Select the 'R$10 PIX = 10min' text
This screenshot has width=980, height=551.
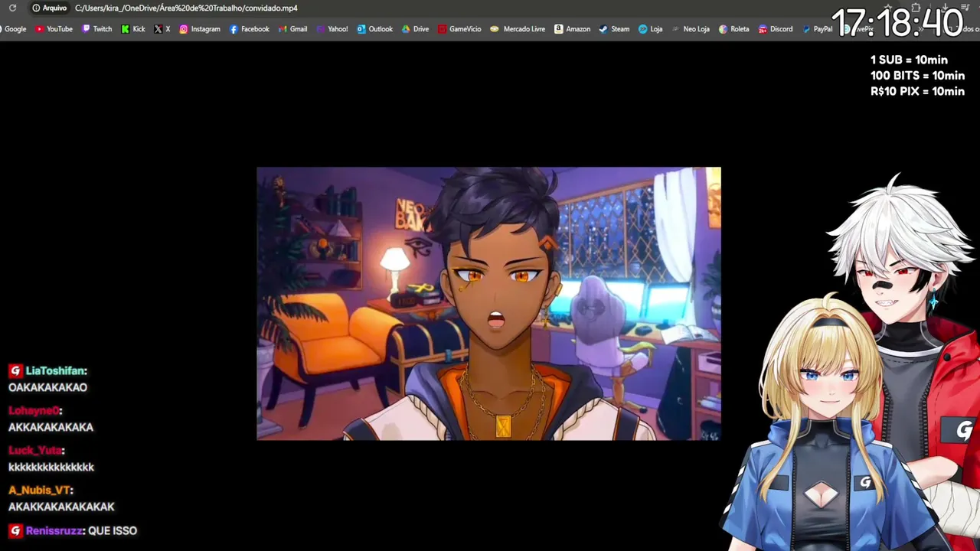(917, 91)
